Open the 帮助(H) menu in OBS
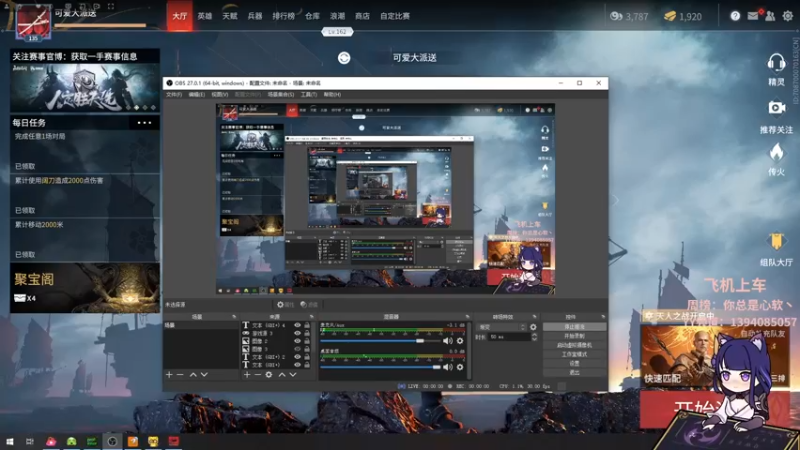 (x=332, y=94)
